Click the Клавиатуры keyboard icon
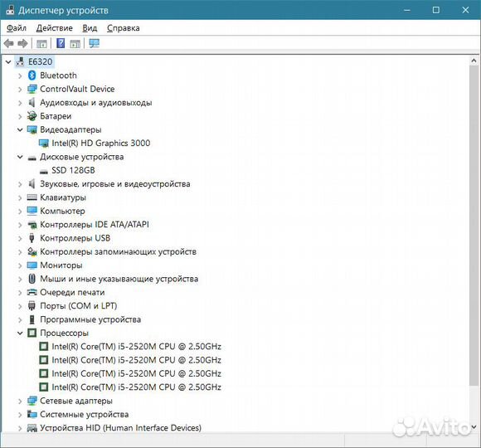The image size is (481, 448). [x=32, y=197]
